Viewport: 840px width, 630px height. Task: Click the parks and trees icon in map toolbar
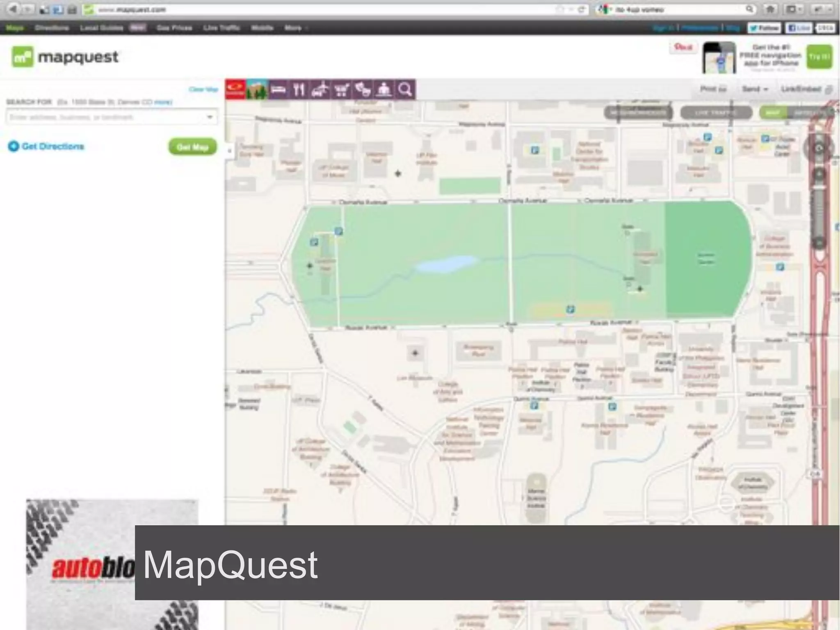257,89
